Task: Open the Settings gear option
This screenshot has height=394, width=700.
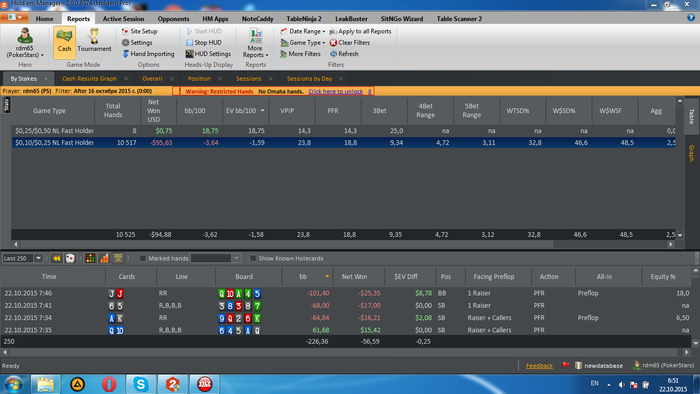Action: pos(137,42)
